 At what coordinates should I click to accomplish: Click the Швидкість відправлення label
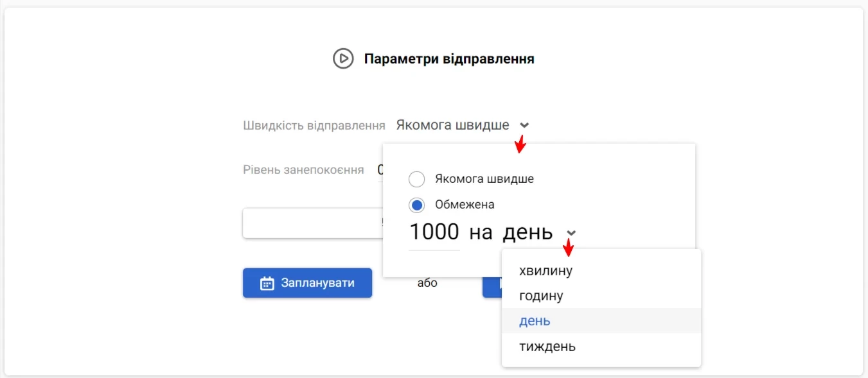point(314,126)
